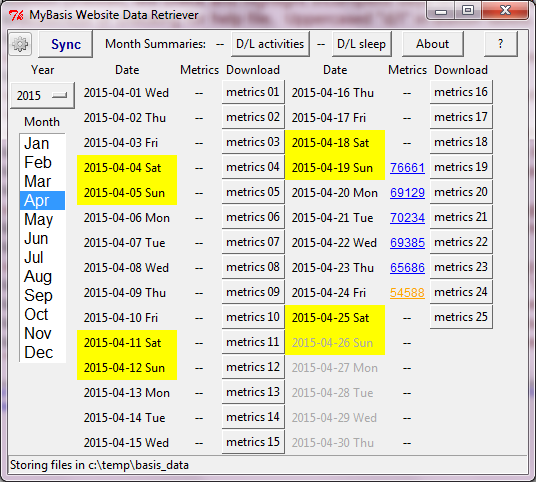Open the About dialog
The height and width of the screenshot is (482, 536).
(433, 44)
